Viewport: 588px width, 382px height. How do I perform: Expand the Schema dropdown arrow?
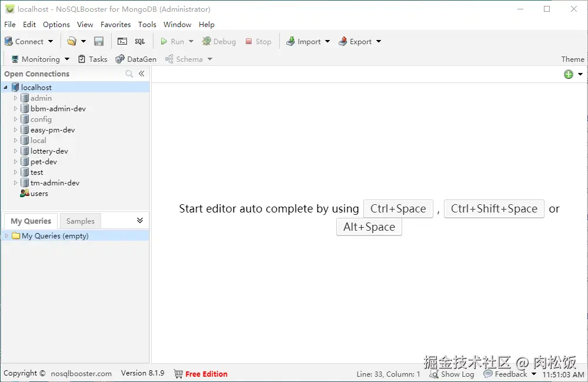tap(210, 59)
